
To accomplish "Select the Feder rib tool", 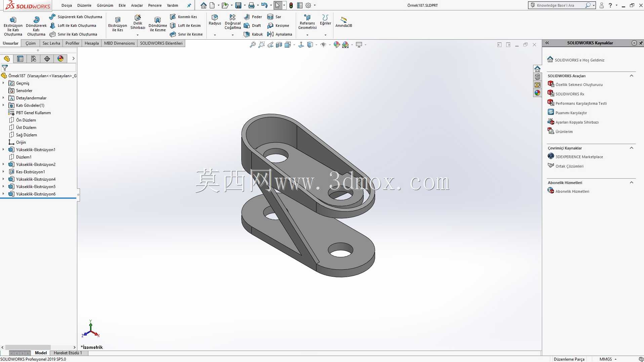I will tap(253, 17).
